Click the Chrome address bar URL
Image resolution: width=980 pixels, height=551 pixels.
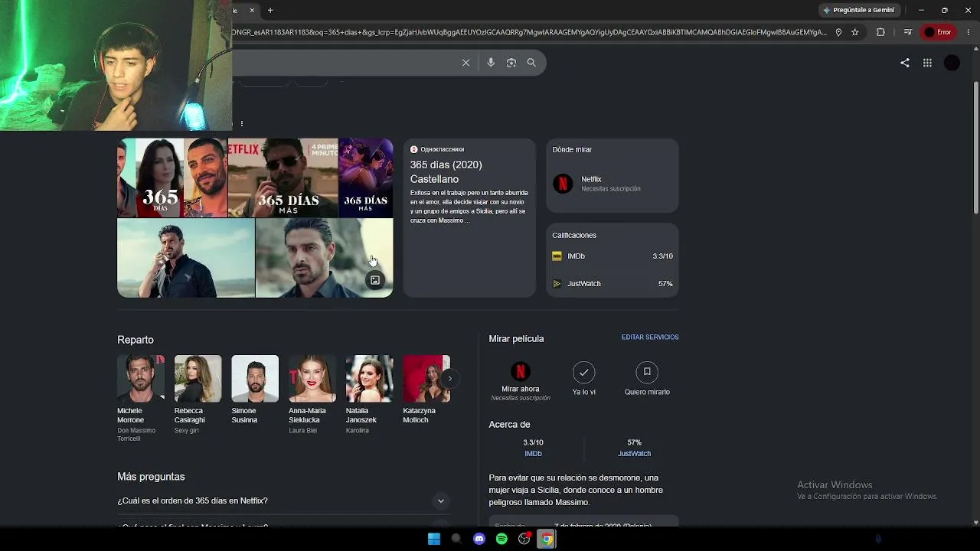530,32
